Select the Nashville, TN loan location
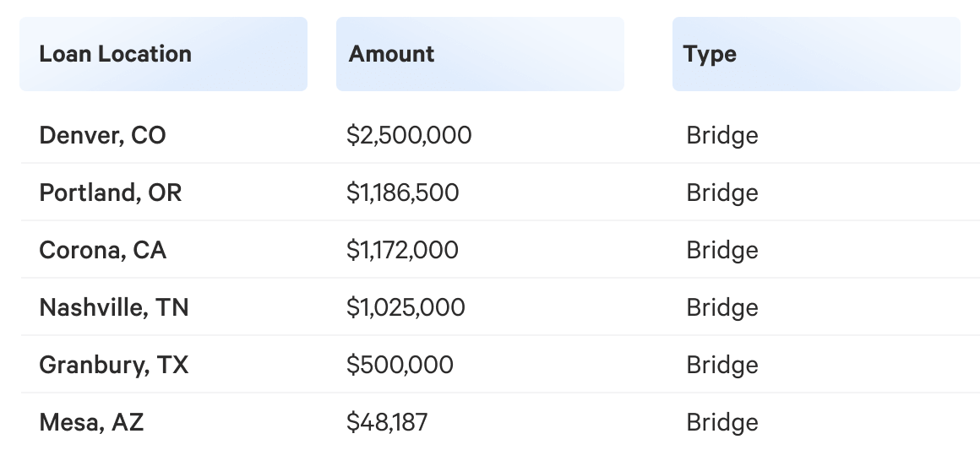The width and height of the screenshot is (980, 450). [x=114, y=307]
